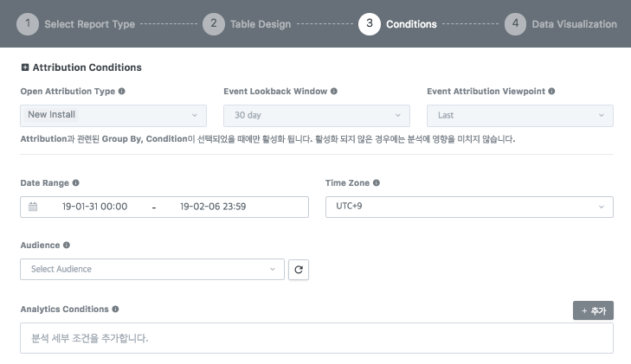Click the Attribution Conditions heading text

87,67
